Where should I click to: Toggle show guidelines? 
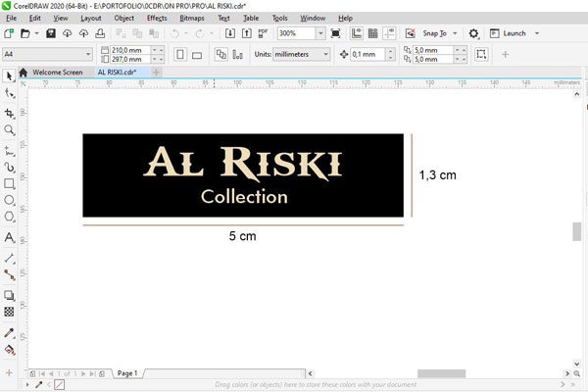(389, 33)
